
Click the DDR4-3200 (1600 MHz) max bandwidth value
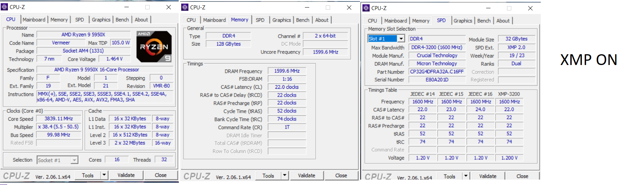(x=437, y=47)
